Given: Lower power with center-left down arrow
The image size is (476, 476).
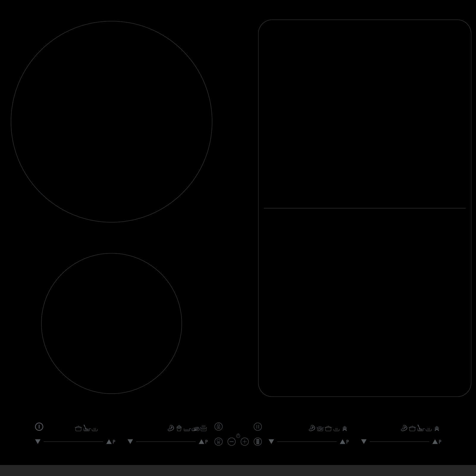Looking at the screenshot, I should 130,442.
